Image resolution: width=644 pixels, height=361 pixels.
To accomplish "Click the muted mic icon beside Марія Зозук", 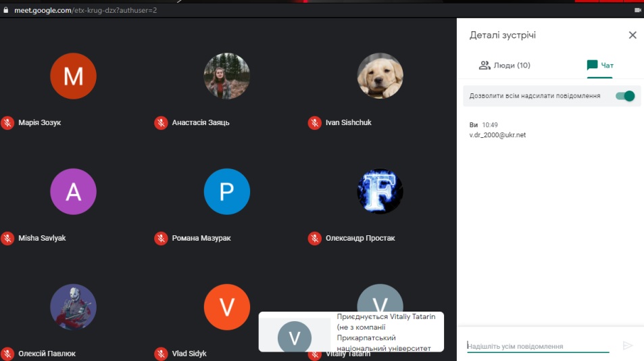I will tap(7, 122).
